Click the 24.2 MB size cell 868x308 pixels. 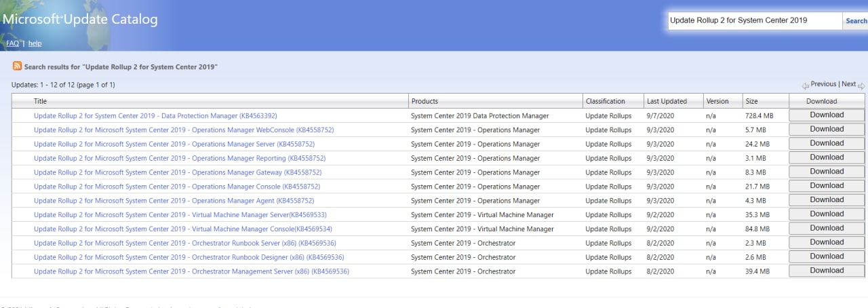pyautogui.click(x=757, y=145)
